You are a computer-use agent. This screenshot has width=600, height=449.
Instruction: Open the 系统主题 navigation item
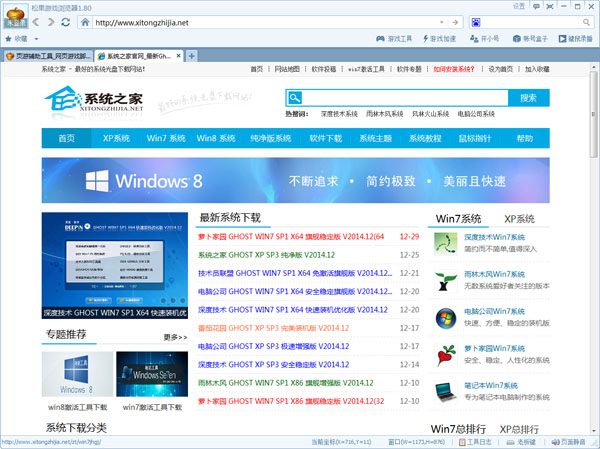[375, 138]
